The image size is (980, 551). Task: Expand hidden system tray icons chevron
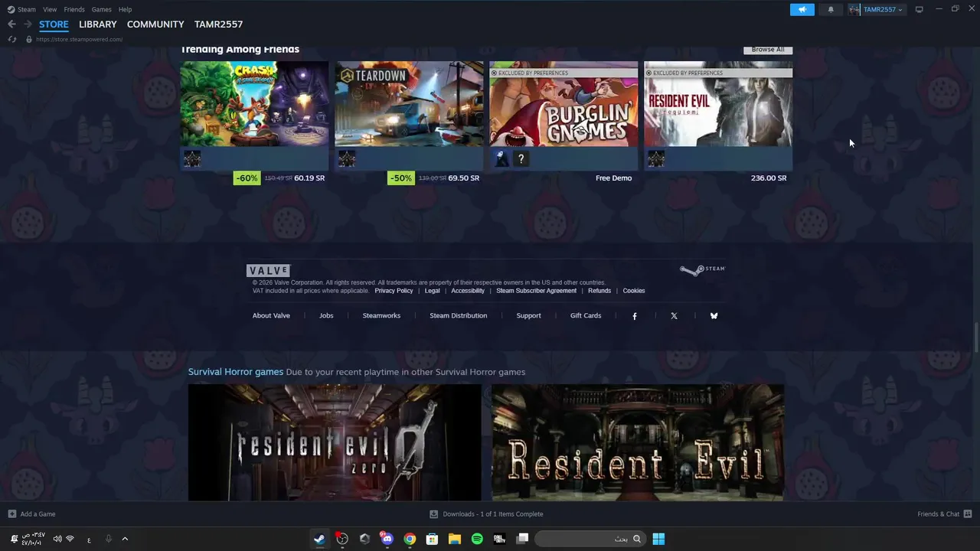pos(125,539)
